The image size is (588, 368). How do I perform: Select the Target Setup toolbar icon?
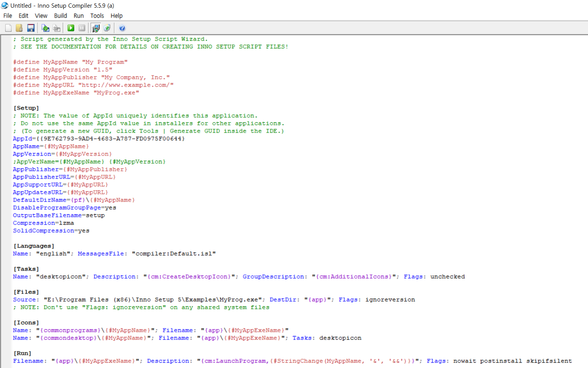[96, 28]
